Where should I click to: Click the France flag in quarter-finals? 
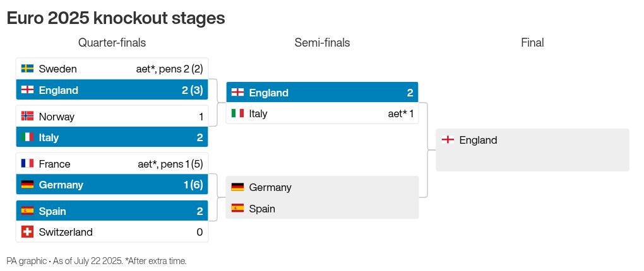tap(28, 164)
